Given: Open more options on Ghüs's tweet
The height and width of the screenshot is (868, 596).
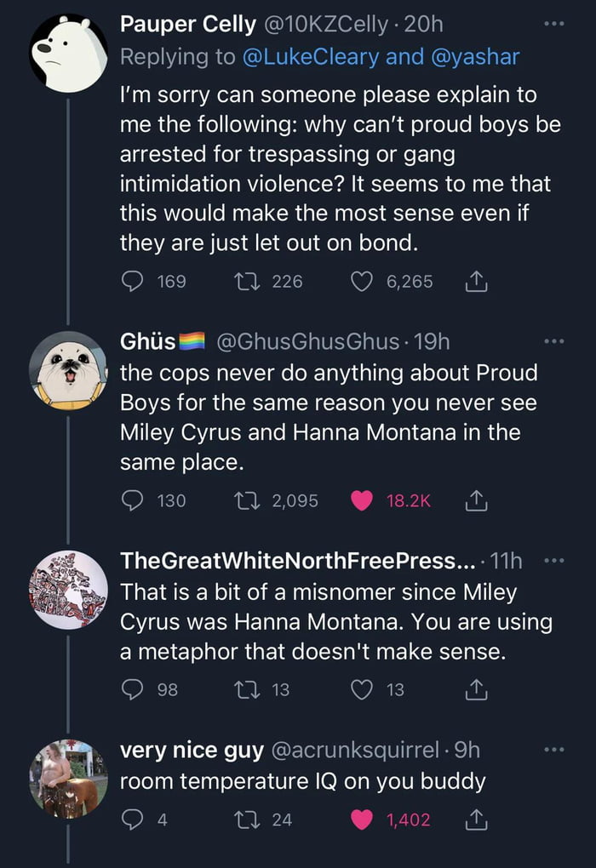Looking at the screenshot, I should tap(554, 342).
